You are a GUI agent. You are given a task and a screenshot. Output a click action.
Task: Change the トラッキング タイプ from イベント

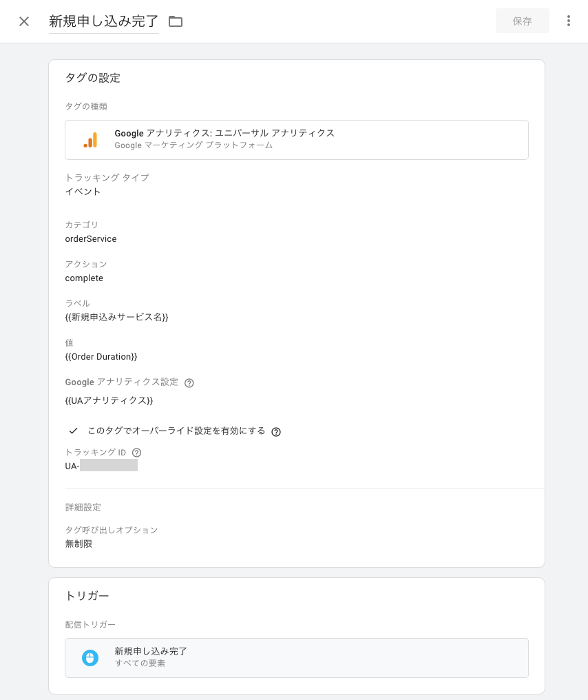83,192
